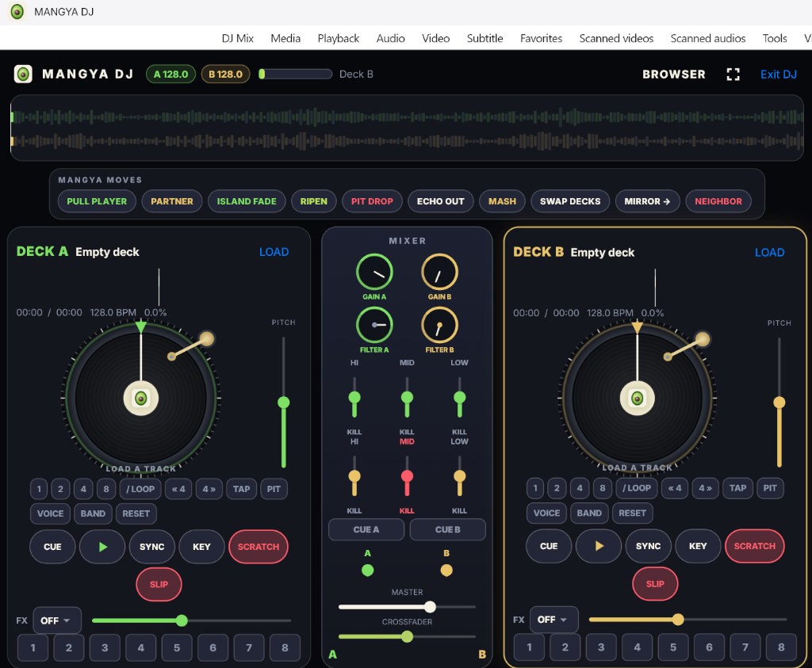Click the Exit DJ link

pyautogui.click(x=779, y=74)
